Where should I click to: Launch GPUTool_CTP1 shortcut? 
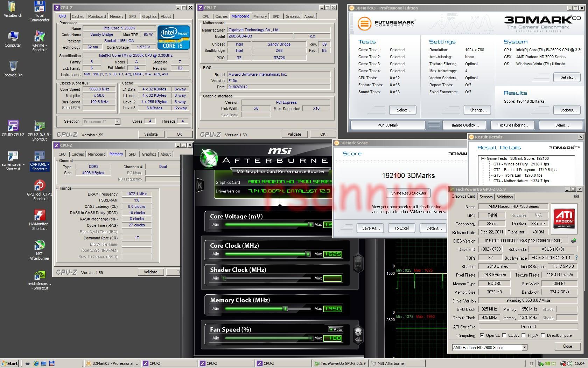point(39,190)
